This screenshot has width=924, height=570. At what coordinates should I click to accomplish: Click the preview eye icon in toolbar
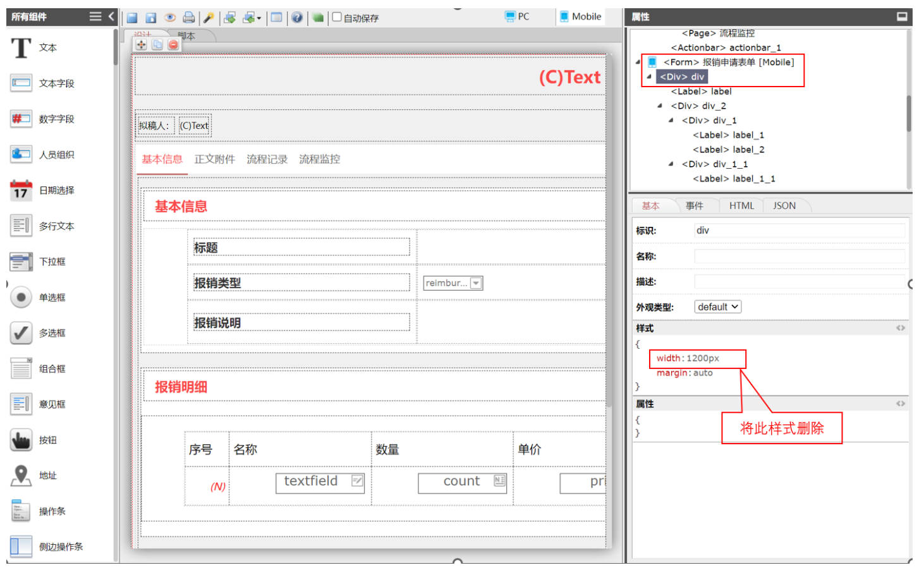click(x=170, y=18)
